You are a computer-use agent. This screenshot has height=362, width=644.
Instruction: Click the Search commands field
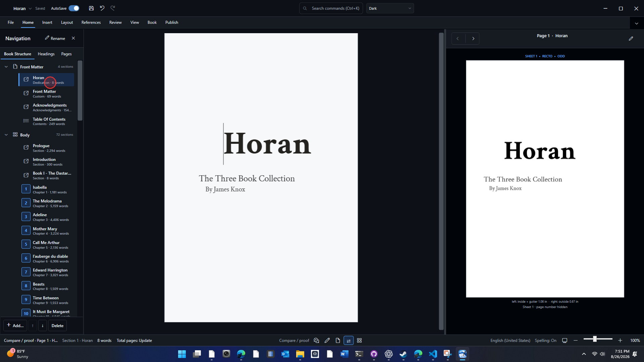pyautogui.click(x=331, y=8)
